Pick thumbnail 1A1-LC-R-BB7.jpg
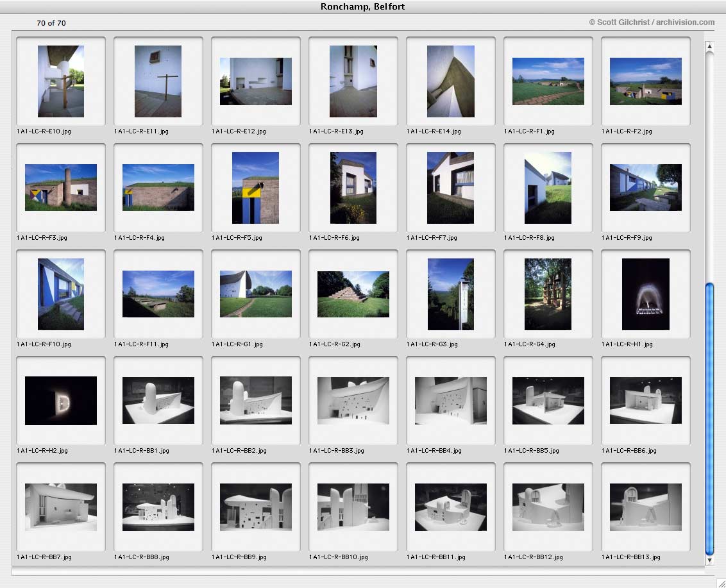The image size is (726, 588). point(61,507)
